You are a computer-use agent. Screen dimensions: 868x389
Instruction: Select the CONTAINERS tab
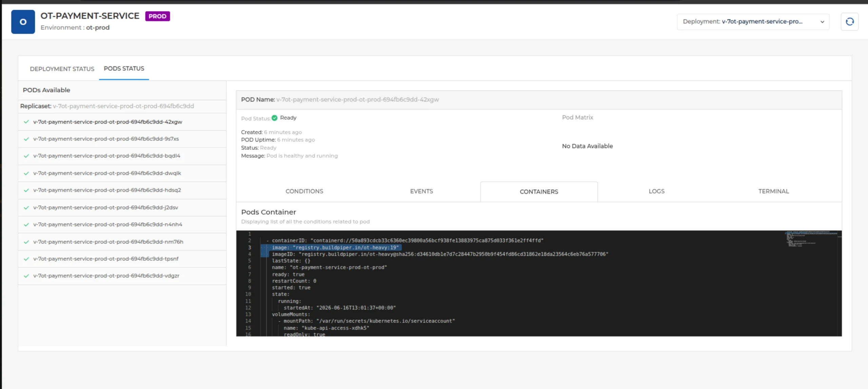[539, 191]
